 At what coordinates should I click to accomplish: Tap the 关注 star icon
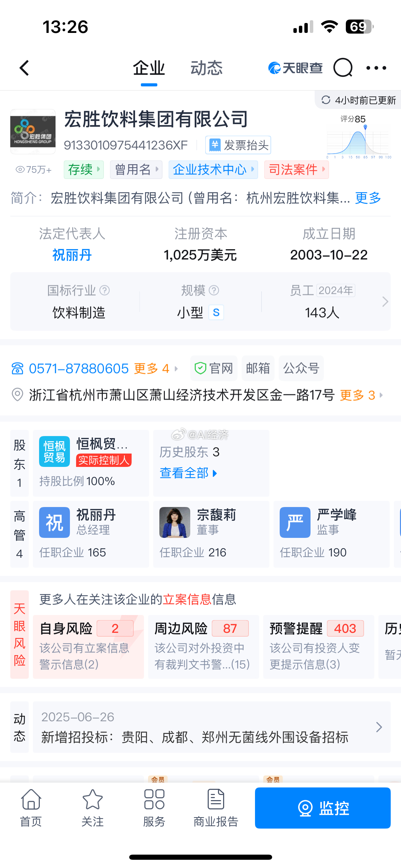93,799
